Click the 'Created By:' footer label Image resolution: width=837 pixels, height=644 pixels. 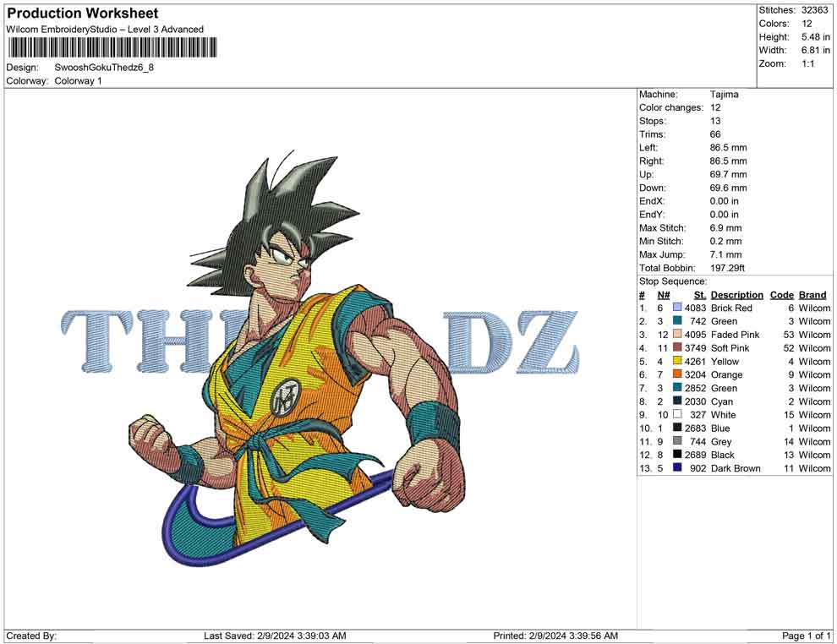31,636
